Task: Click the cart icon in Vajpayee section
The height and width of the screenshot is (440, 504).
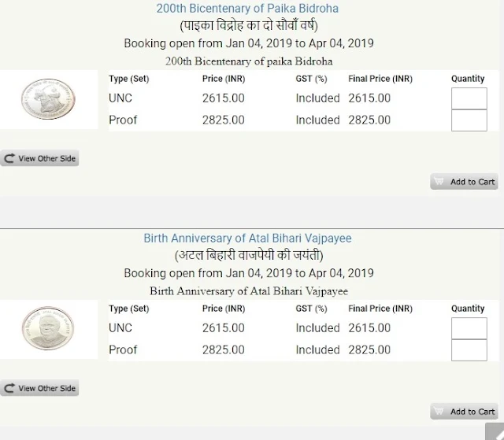Action: pos(439,412)
